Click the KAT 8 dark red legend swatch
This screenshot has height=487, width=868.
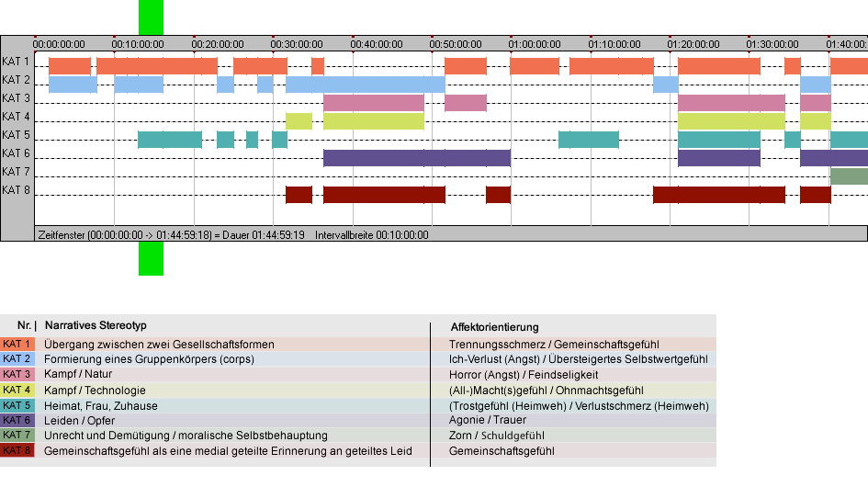point(17,450)
